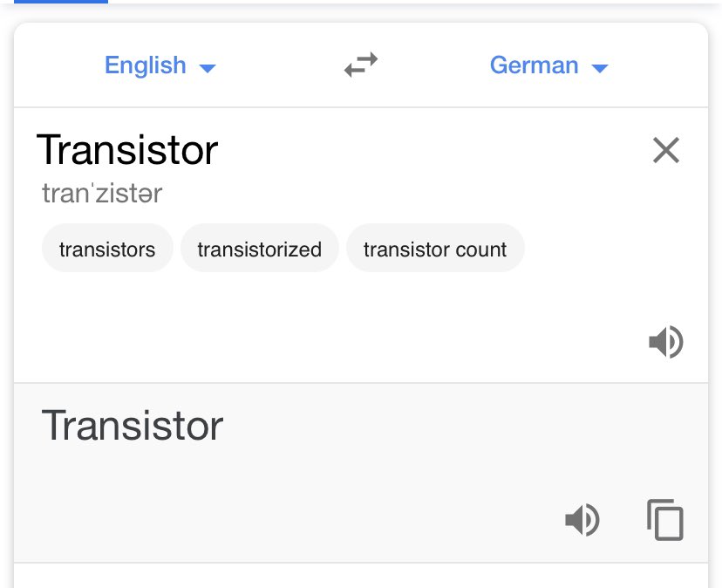Screen dimensions: 722x588
Task: Select the "transistors" suggestion chip
Action: click(107, 250)
